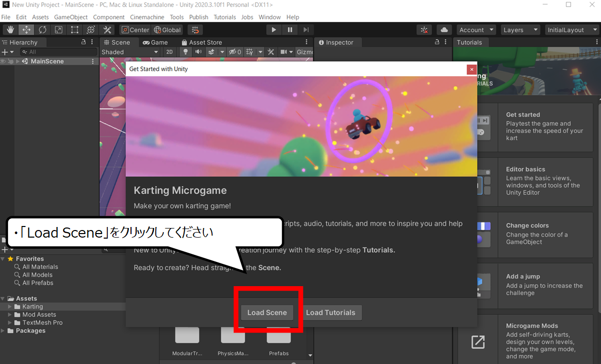Viewport: 601px width, 364px height.
Task: Open Unity cloud services
Action: coord(444,30)
